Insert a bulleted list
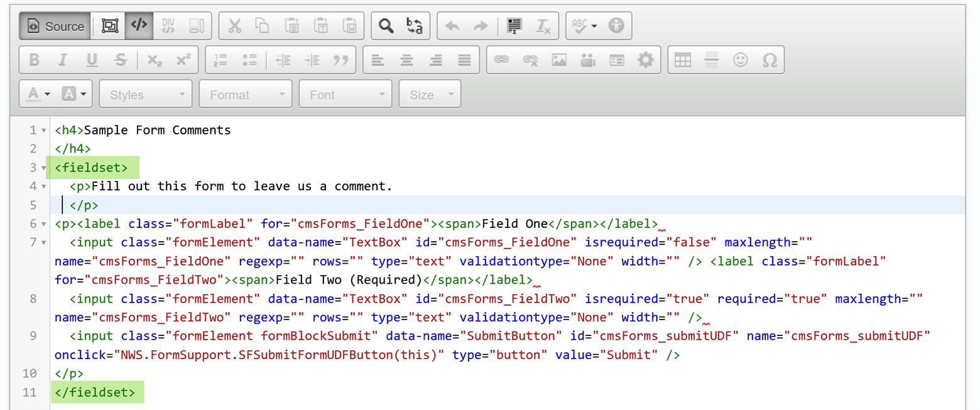Screen dimensions: 980x410 249,60
